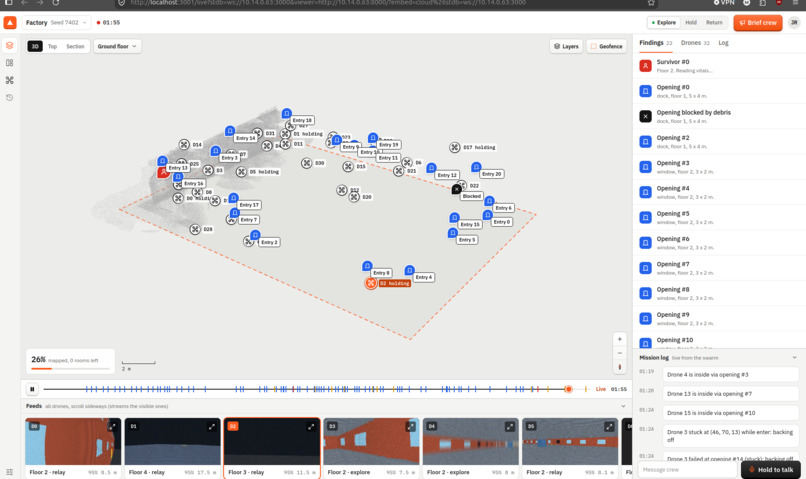Image resolution: width=806 pixels, height=479 pixels.
Task: Click the red survivor marker on the map
Action: (163, 172)
